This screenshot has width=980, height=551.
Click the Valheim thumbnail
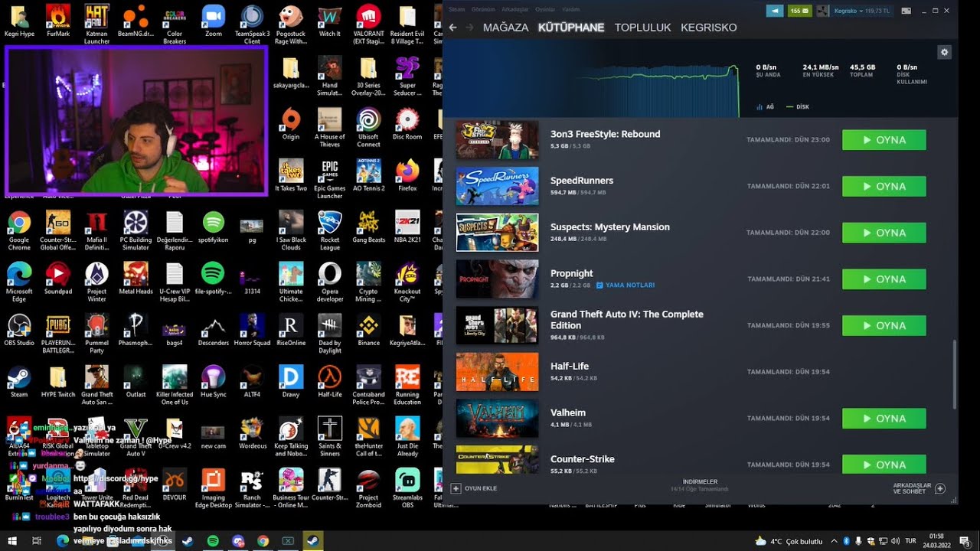497,419
